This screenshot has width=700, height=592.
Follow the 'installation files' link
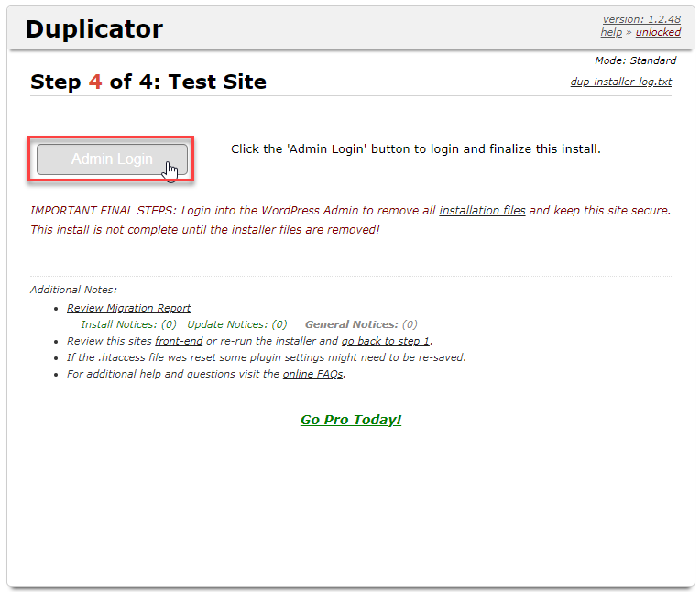pos(482,210)
